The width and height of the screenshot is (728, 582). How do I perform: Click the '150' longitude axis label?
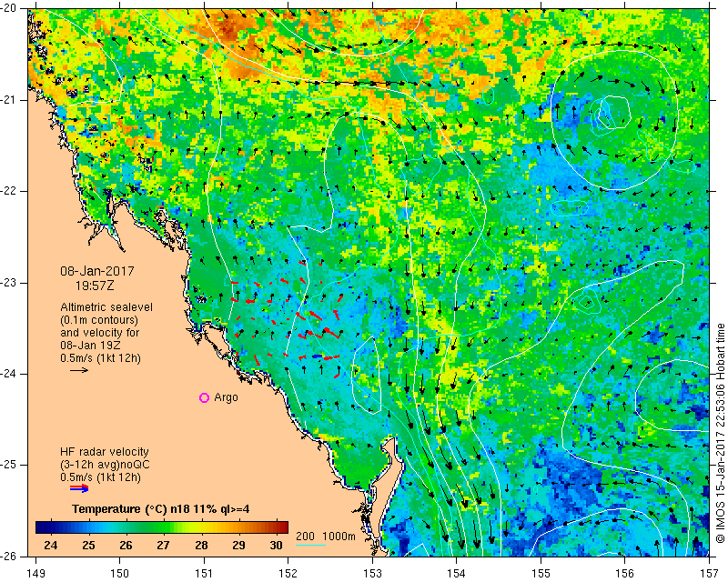pyautogui.click(x=120, y=574)
